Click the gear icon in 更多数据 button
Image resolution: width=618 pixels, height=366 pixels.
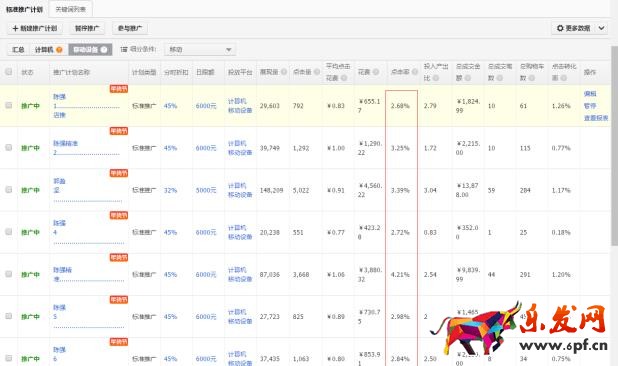pyautogui.click(x=560, y=28)
